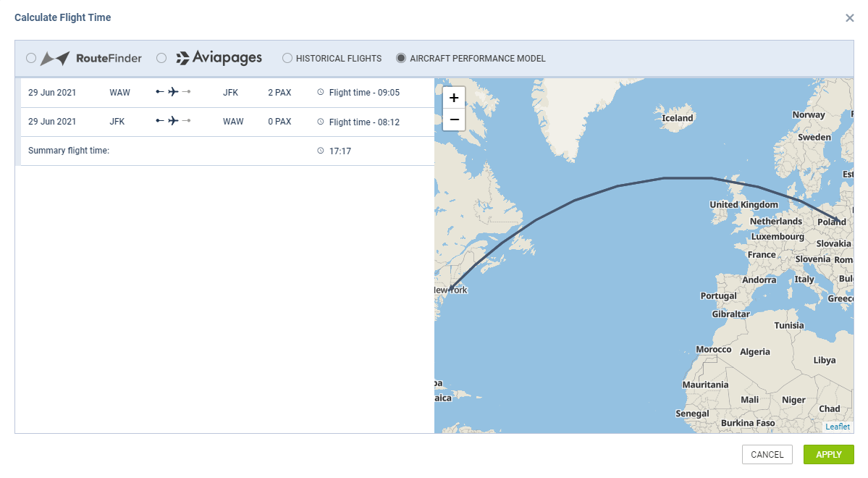
Task: Apply the calculated flight times
Action: click(x=827, y=454)
